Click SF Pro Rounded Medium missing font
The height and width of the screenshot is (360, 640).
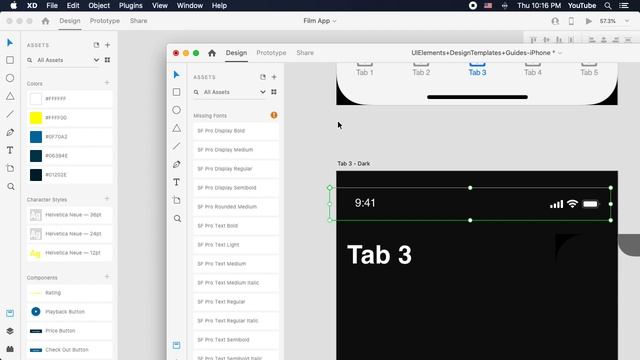tap(236, 207)
